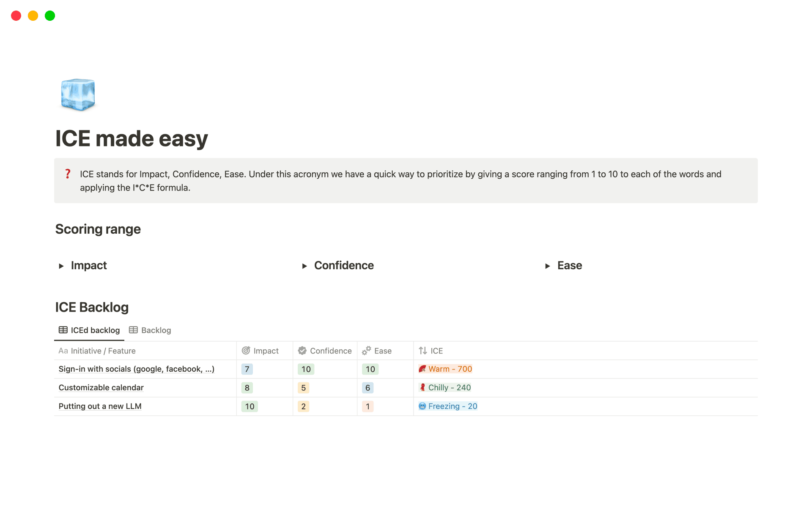
Task: Open the Customizable calendar entry
Action: 101,387
